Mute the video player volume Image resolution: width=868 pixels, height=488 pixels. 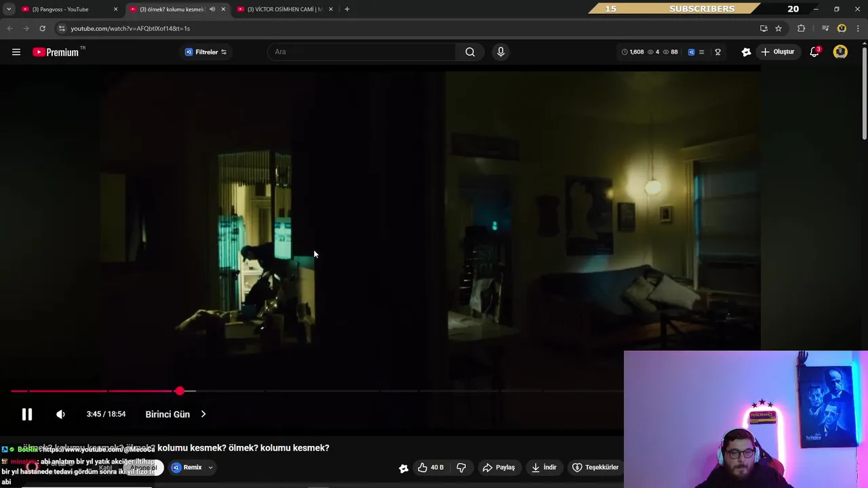coord(60,414)
